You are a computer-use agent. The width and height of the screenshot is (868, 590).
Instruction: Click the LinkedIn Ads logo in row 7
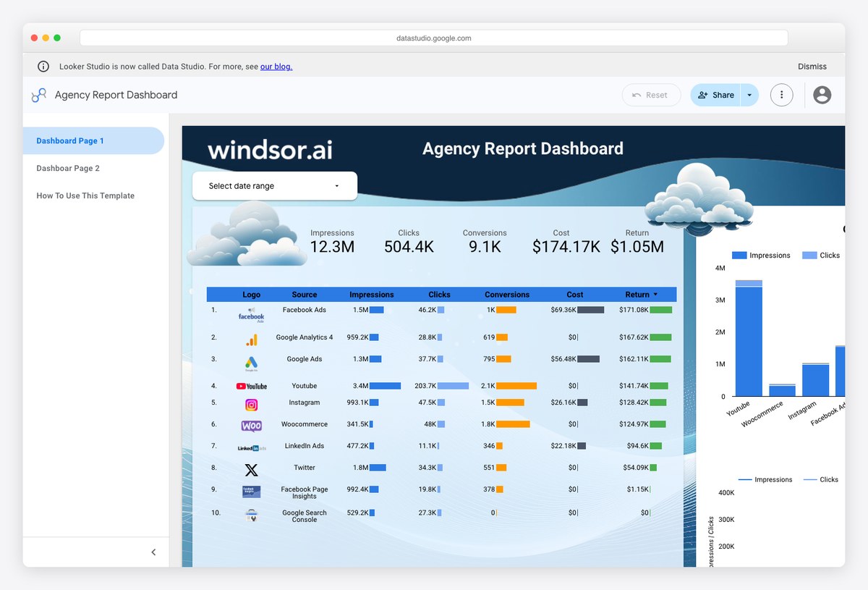pyautogui.click(x=251, y=448)
